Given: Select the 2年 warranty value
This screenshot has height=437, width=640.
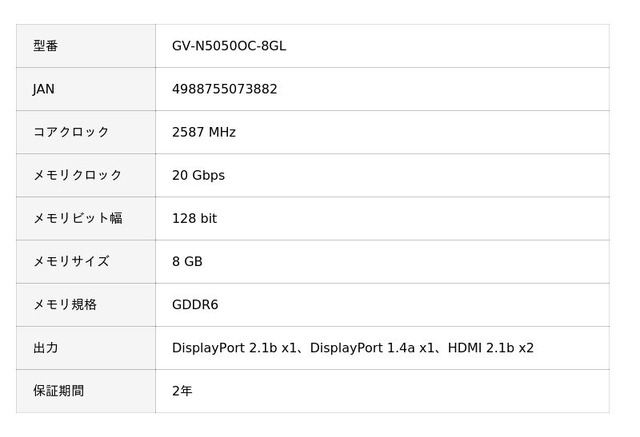Looking at the screenshot, I should click(x=182, y=391).
